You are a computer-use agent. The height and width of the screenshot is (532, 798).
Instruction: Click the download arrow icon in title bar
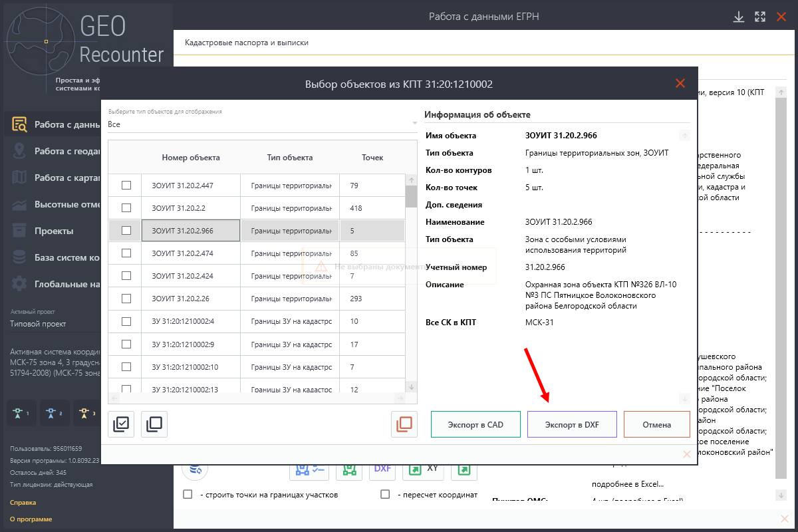(738, 17)
